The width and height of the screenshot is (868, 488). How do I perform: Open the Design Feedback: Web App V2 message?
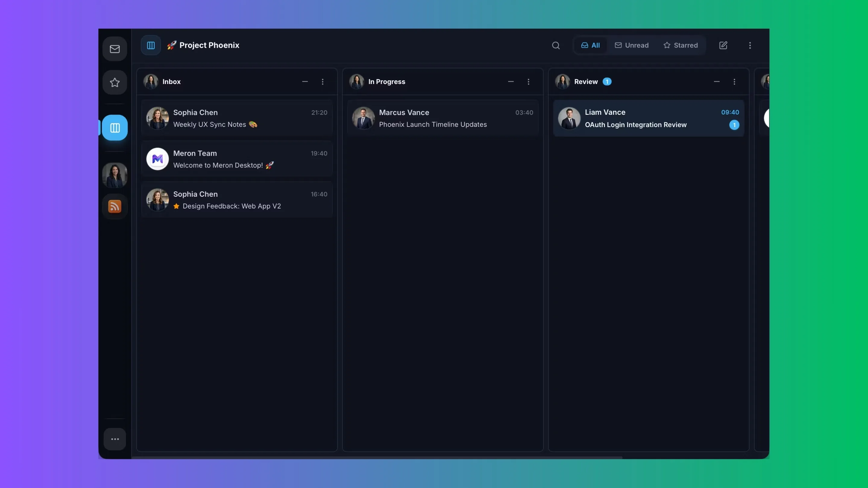coord(237,200)
